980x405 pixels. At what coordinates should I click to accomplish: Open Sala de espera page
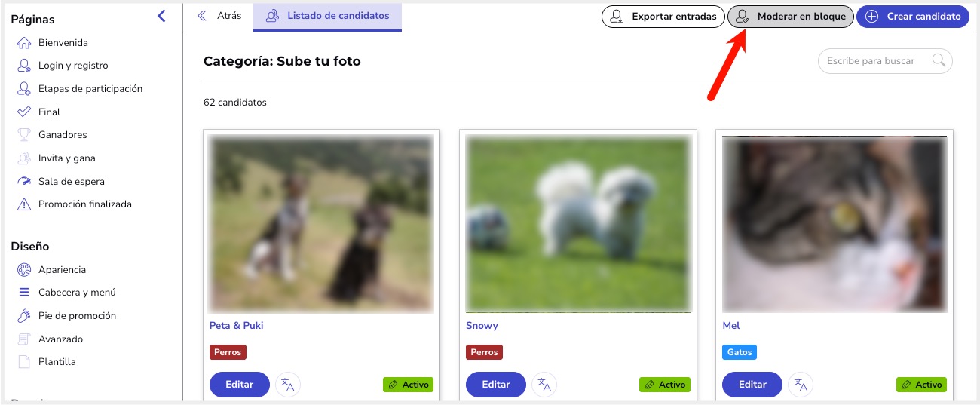(72, 182)
